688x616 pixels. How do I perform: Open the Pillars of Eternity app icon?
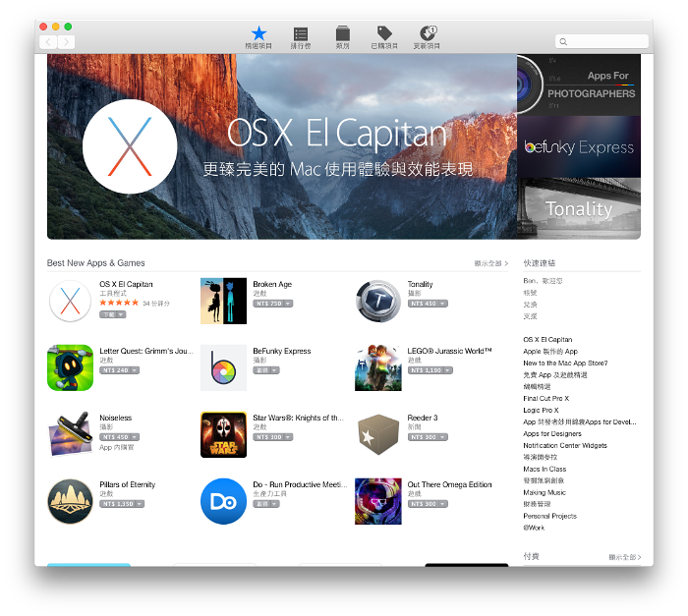pos(70,501)
